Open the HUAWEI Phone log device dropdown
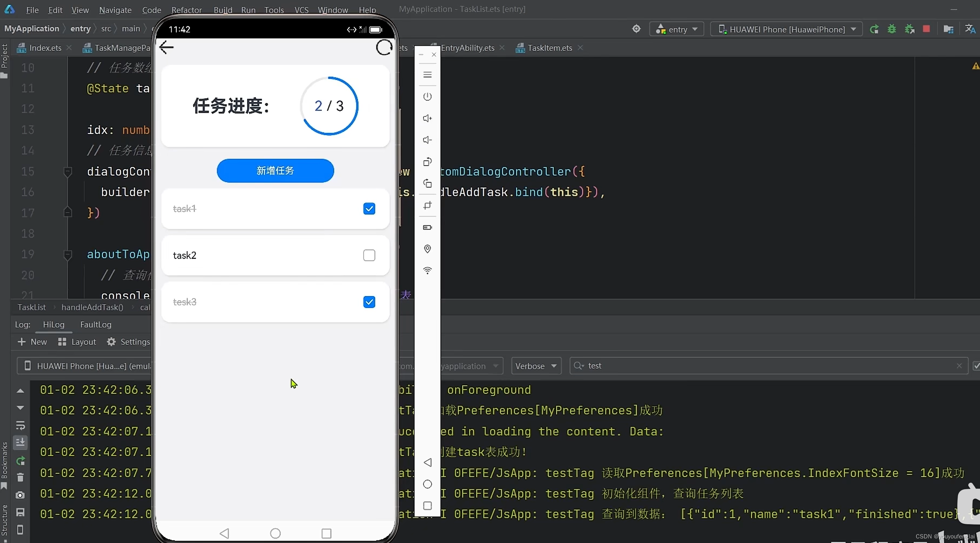The image size is (980, 543). [x=85, y=366]
